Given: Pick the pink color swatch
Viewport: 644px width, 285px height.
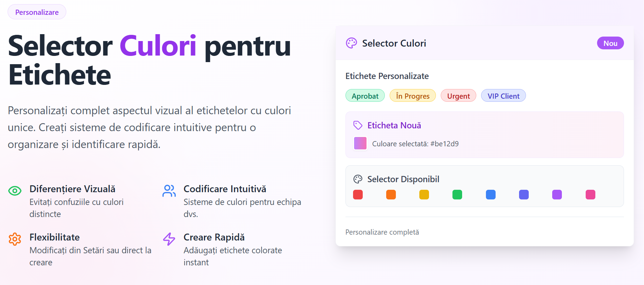Looking at the screenshot, I should tap(591, 195).
